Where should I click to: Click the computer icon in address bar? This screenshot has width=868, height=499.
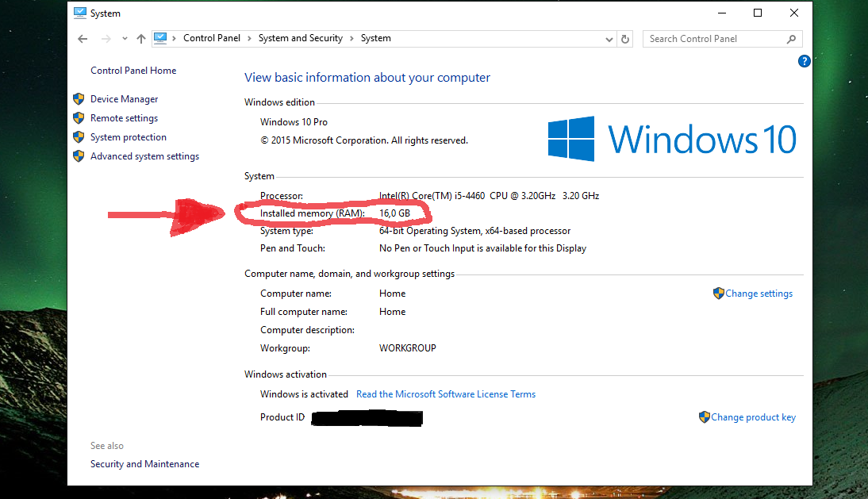coord(160,38)
